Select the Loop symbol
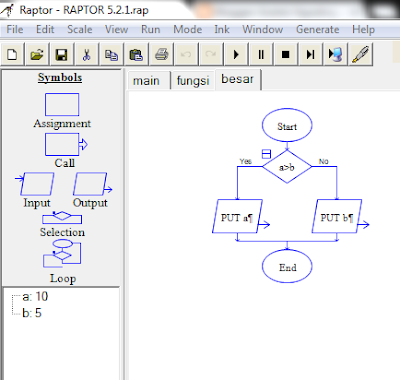 pyautogui.click(x=62, y=253)
